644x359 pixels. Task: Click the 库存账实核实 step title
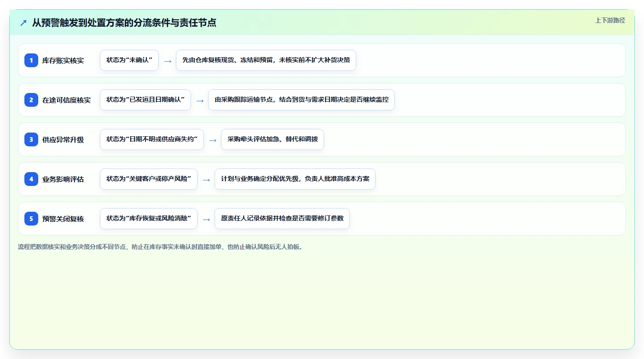click(63, 60)
